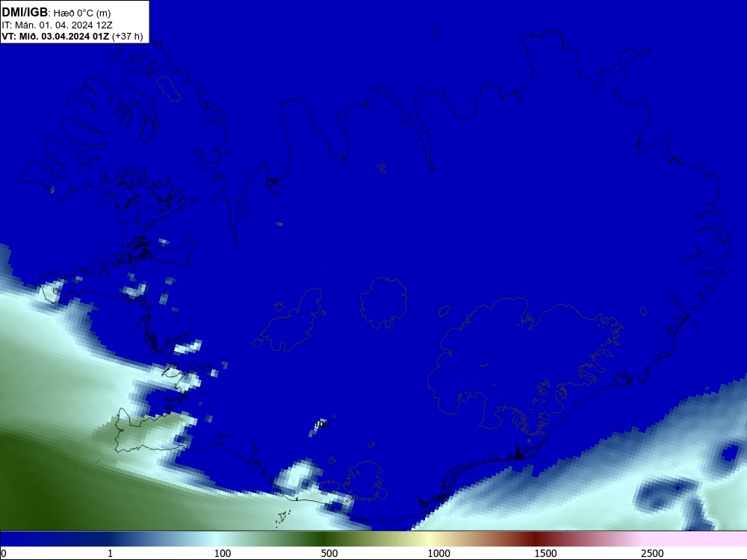Click the dark red section of legend bar
The width and height of the screenshot is (747, 560).
(x=536, y=539)
